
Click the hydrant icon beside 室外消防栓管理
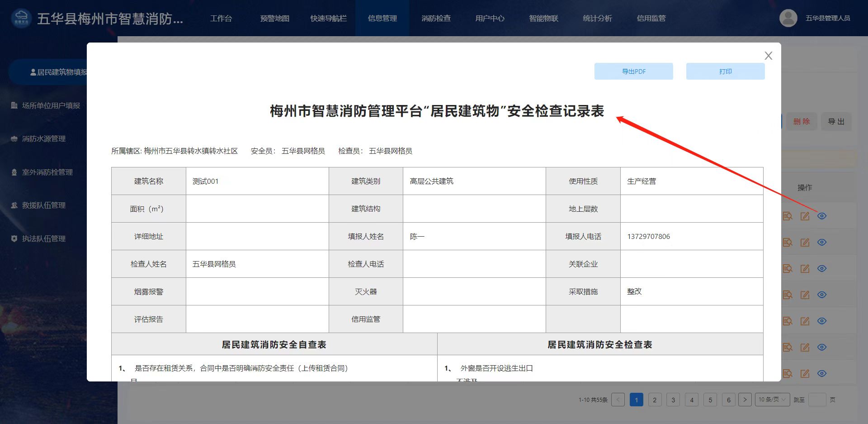pyautogui.click(x=14, y=172)
